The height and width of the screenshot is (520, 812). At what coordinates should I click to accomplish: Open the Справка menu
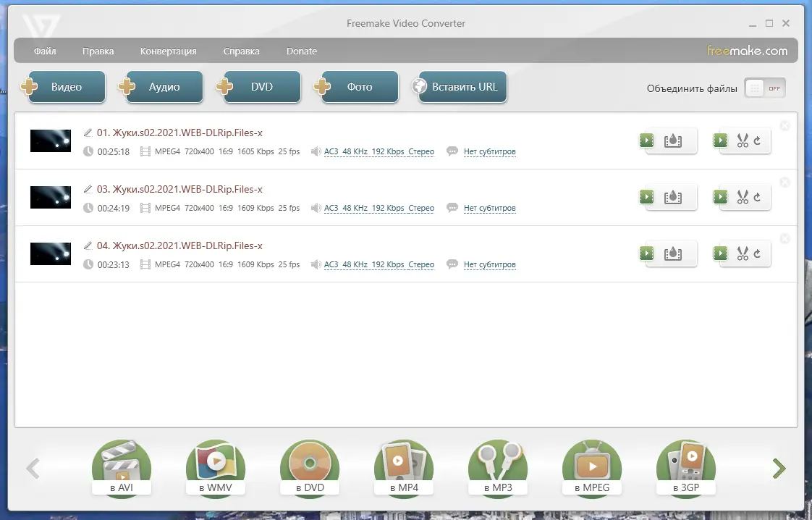tap(241, 51)
